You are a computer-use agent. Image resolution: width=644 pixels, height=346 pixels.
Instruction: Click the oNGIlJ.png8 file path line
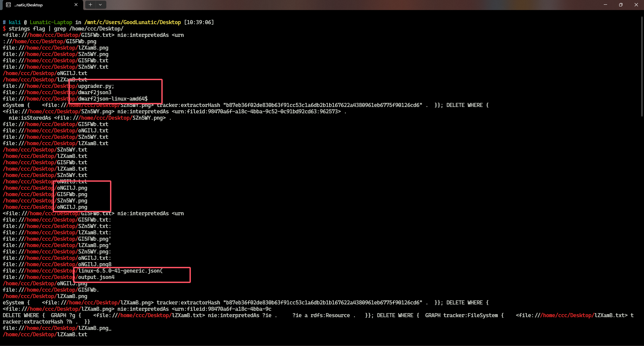click(x=95, y=265)
